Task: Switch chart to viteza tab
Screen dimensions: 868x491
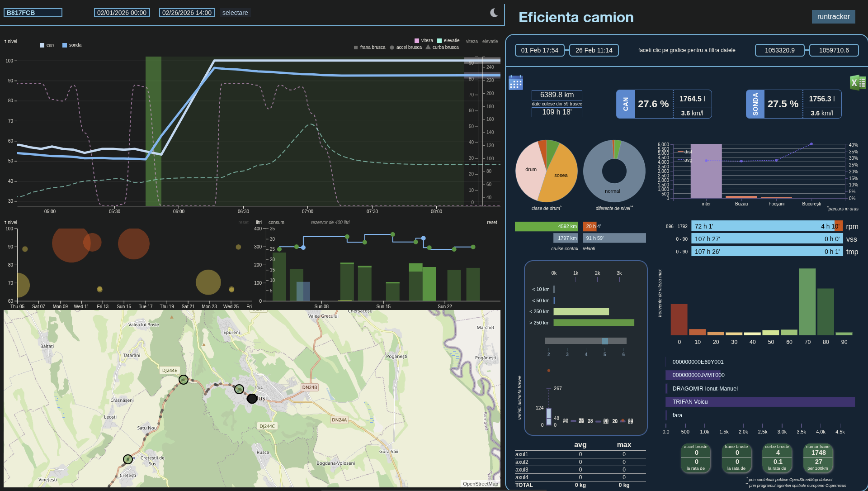Action: coord(472,41)
